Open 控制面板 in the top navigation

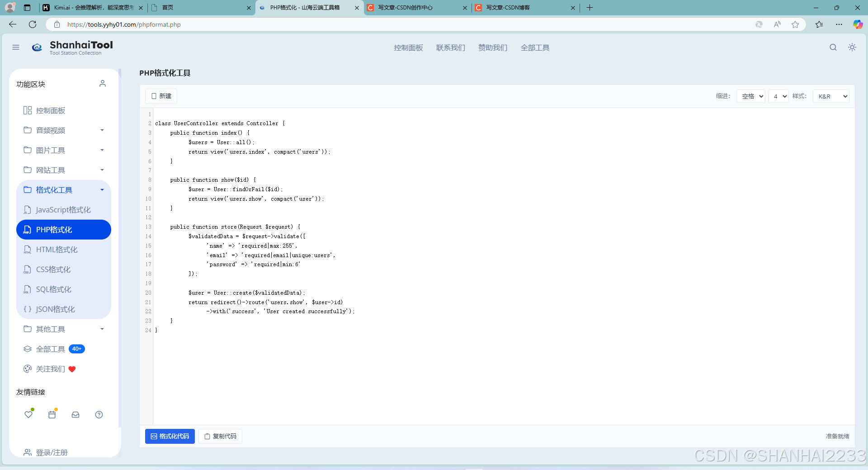408,47
